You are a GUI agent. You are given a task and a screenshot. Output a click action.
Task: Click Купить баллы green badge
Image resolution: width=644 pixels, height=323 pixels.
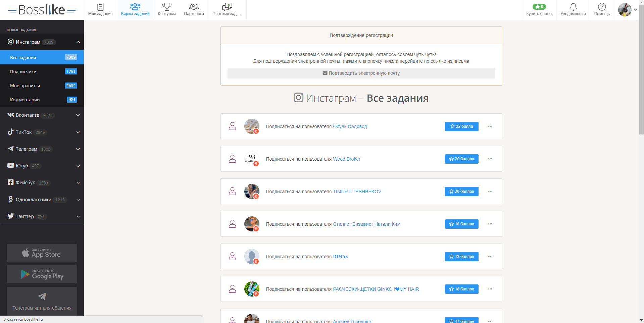click(x=539, y=7)
